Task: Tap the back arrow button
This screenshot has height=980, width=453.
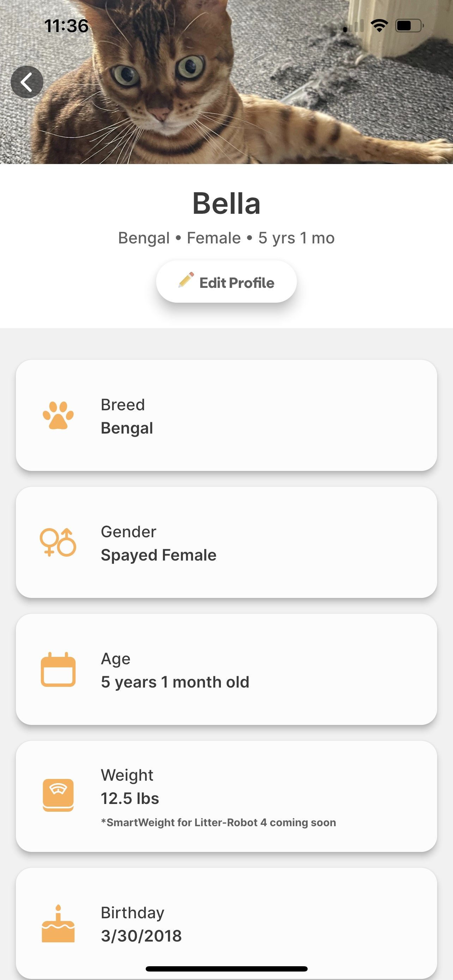Action: coord(27,82)
